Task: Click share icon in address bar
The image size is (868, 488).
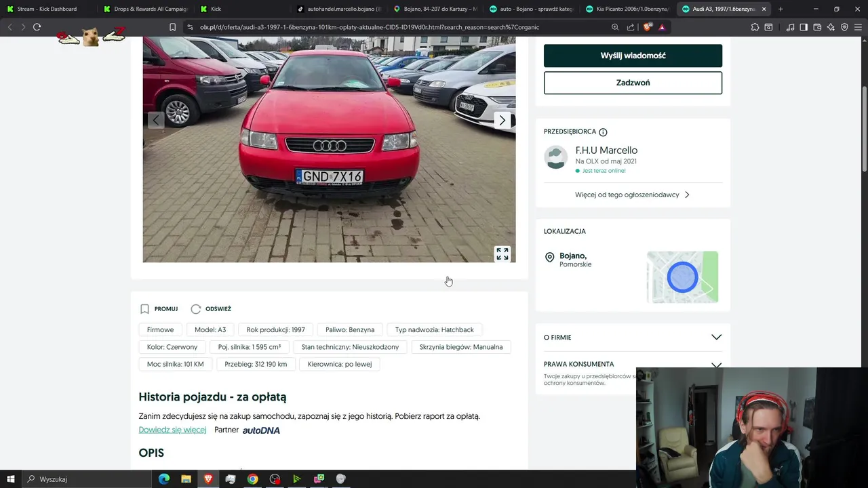Action: 631,27
